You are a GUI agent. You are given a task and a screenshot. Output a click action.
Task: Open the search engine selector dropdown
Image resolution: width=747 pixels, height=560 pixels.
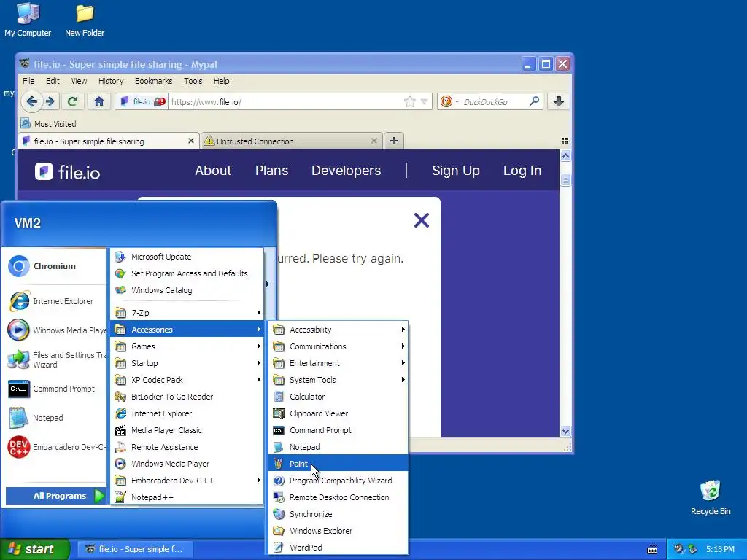[449, 101]
